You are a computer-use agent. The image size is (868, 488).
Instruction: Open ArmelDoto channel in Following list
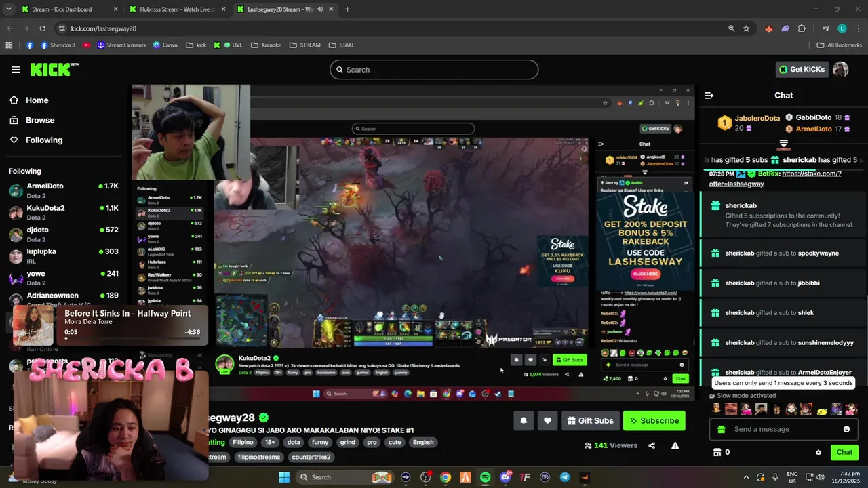(63, 190)
